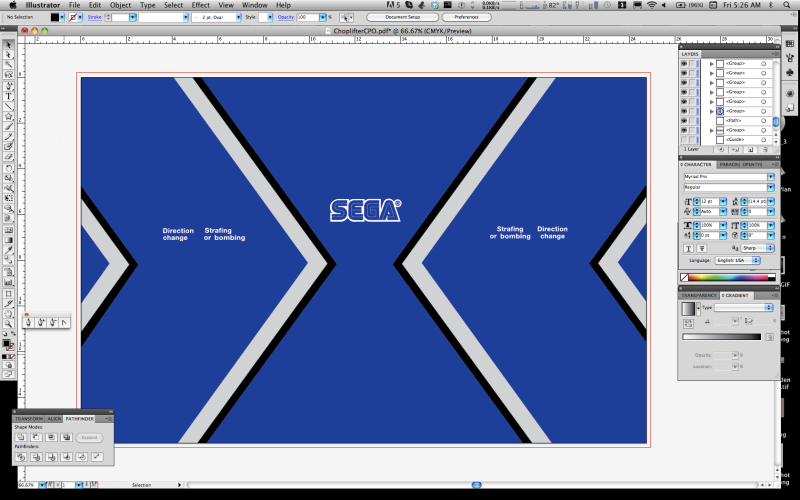
Task: Switch to the Align tab
Action: [54, 418]
